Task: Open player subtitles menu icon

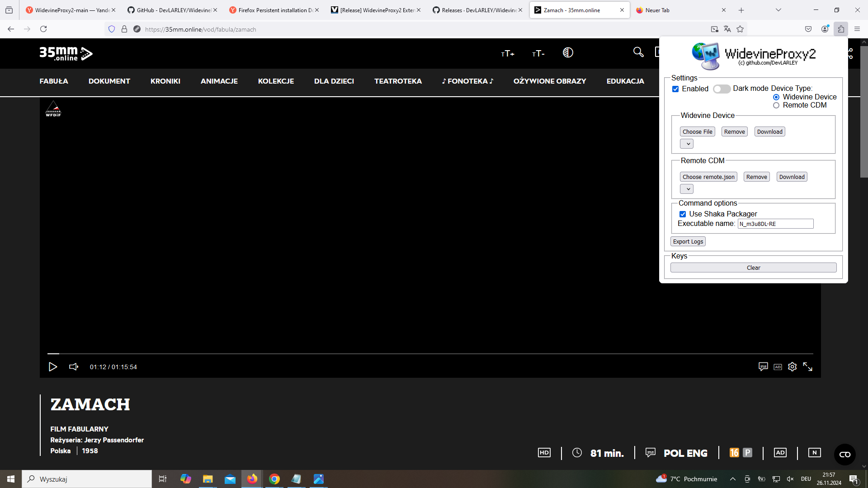Action: tap(763, 367)
